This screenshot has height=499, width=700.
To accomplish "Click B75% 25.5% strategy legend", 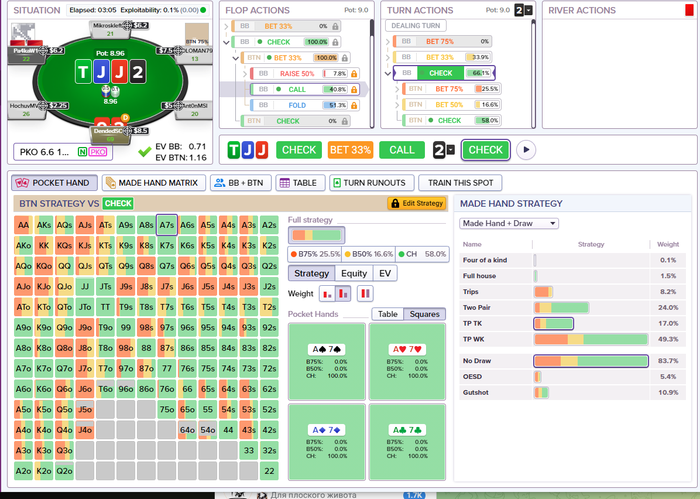I will 315,254.
